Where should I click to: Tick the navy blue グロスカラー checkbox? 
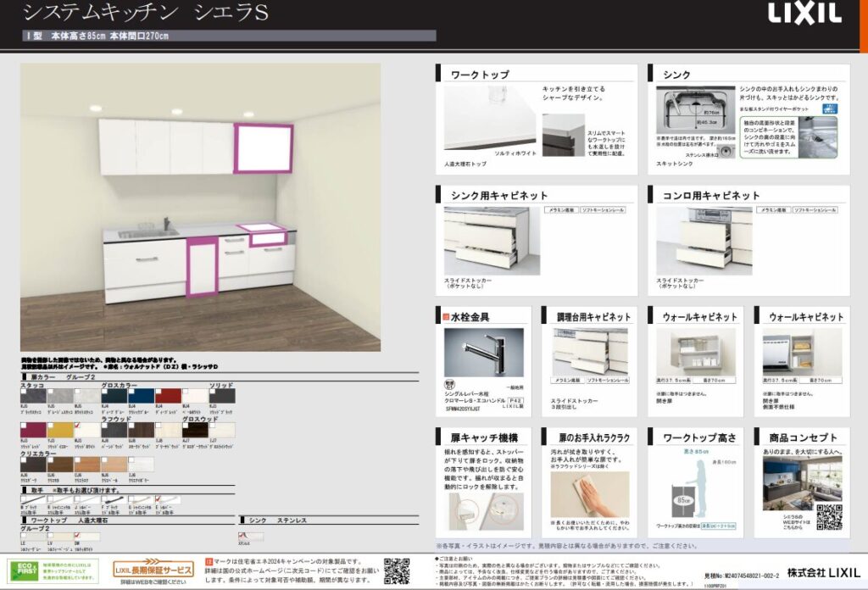(x=131, y=392)
